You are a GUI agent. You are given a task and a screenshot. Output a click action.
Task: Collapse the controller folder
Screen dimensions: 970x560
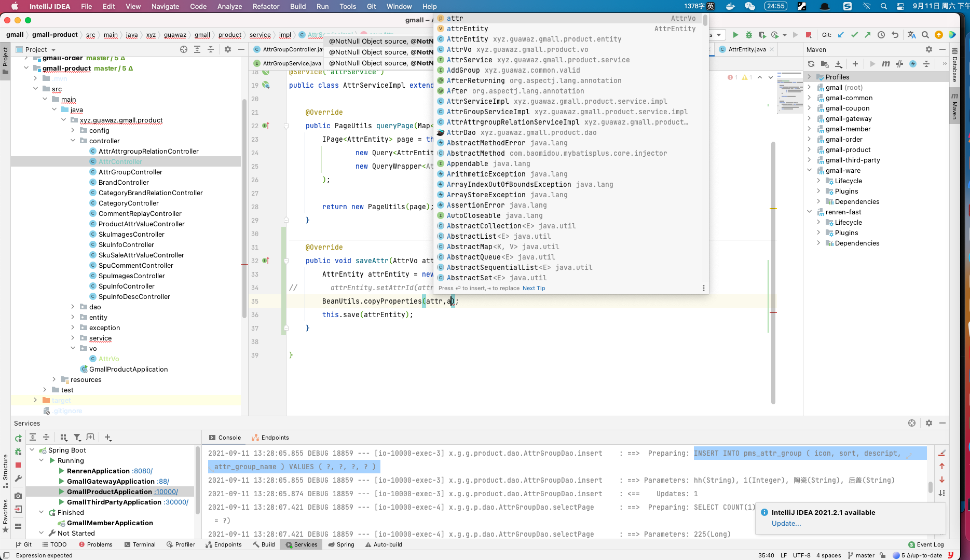(x=73, y=141)
